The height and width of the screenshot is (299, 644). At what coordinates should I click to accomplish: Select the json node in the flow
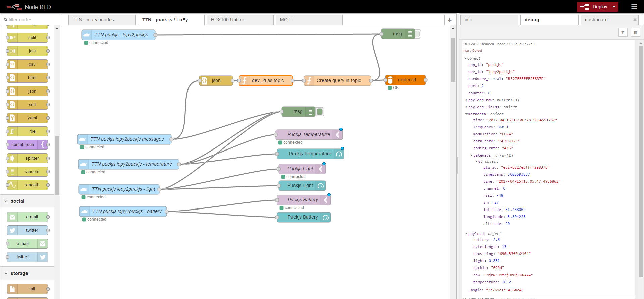[x=216, y=81]
